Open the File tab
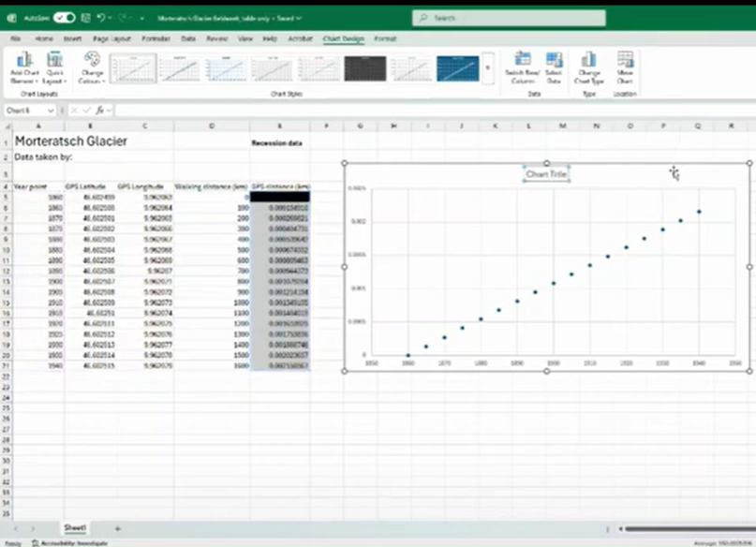The image size is (756, 547). (15, 38)
